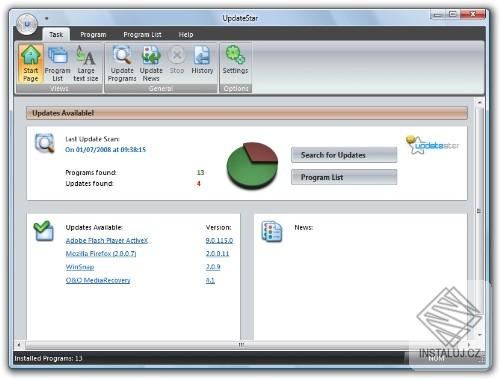500x380 pixels.
Task: Click version link 2.0.0.11
Action: click(217, 254)
